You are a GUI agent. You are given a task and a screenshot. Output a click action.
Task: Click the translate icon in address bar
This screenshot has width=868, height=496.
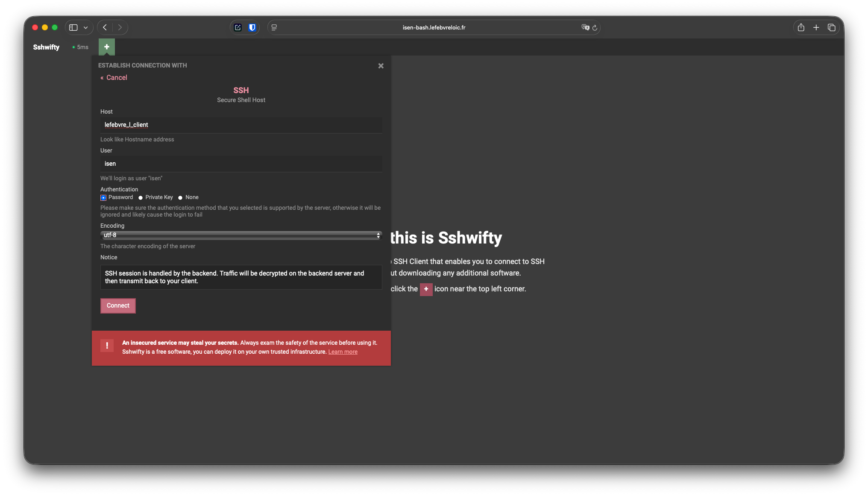coord(585,27)
